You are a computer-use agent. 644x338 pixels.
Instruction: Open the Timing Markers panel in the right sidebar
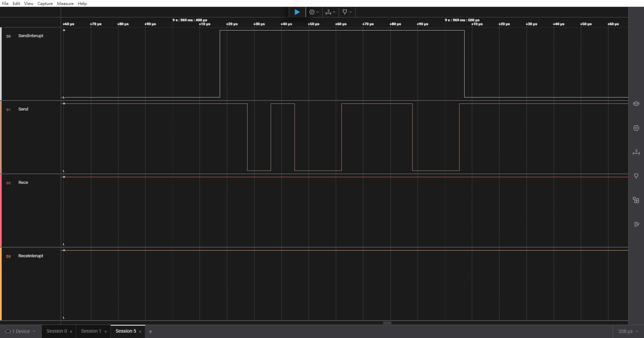coord(636,176)
